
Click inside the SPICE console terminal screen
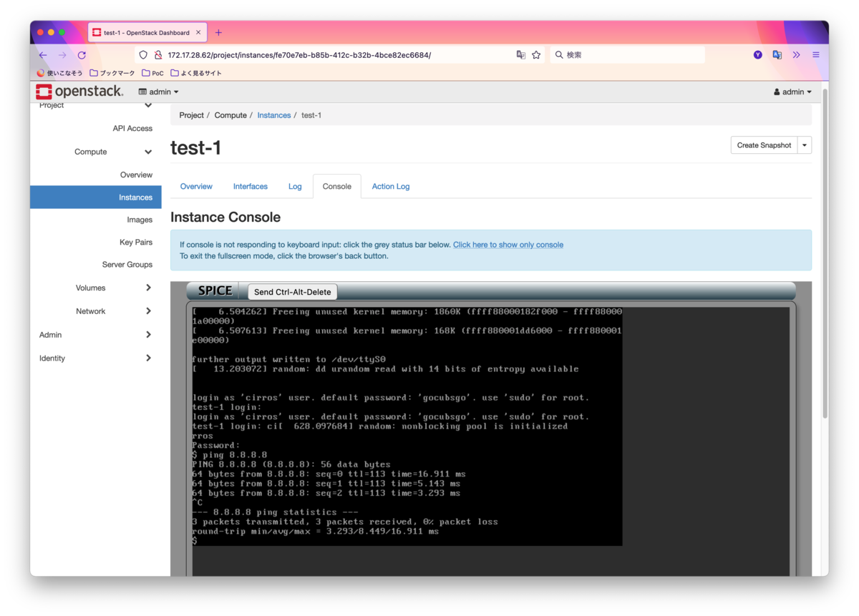click(407, 426)
